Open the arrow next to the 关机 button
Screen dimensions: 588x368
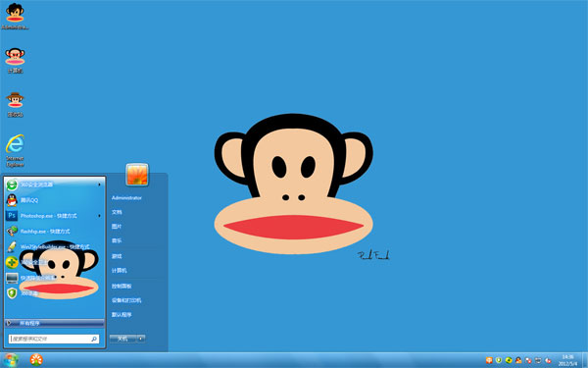coord(141,339)
